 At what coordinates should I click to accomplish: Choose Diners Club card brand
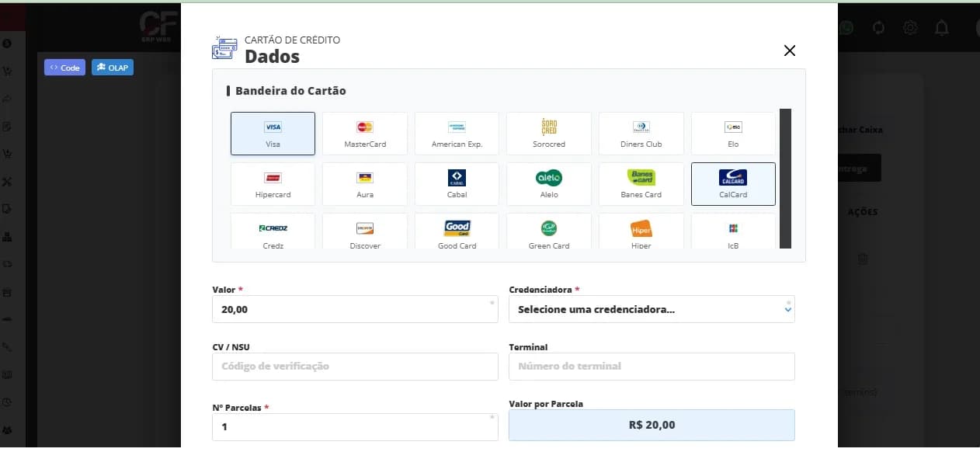[x=641, y=134]
